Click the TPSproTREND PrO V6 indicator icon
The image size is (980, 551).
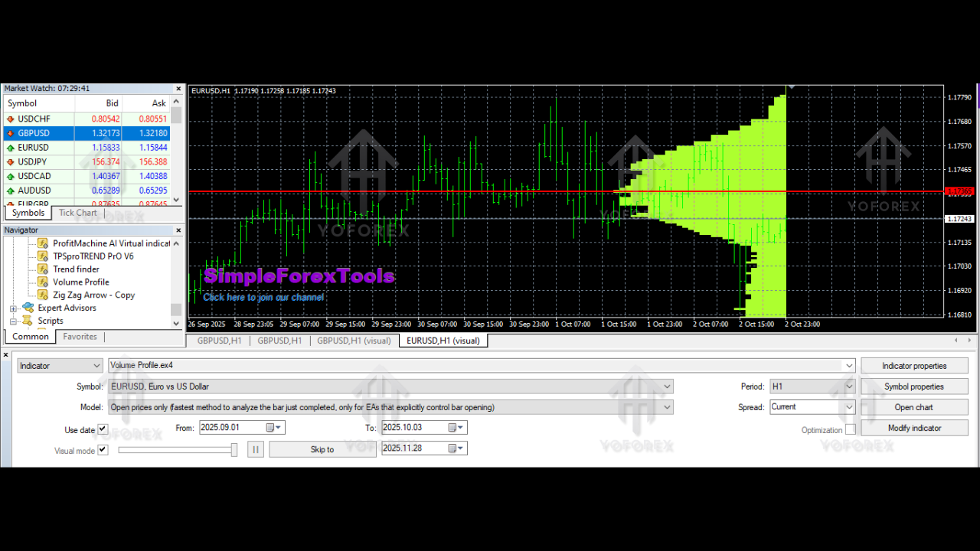tap(42, 256)
